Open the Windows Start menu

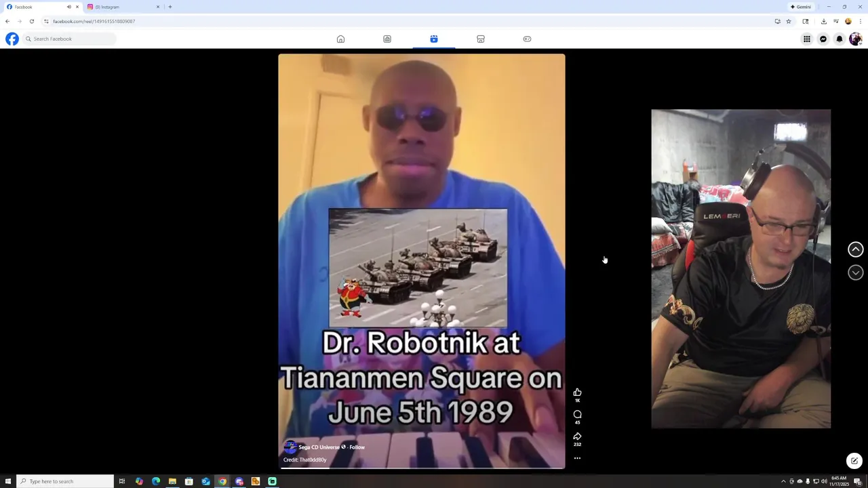pos(8,481)
